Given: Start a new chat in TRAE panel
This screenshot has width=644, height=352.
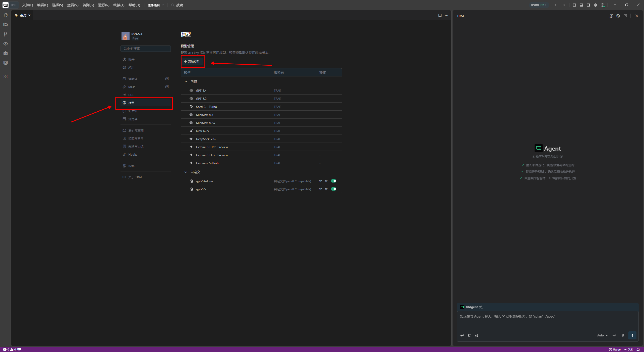Looking at the screenshot, I should (x=612, y=16).
